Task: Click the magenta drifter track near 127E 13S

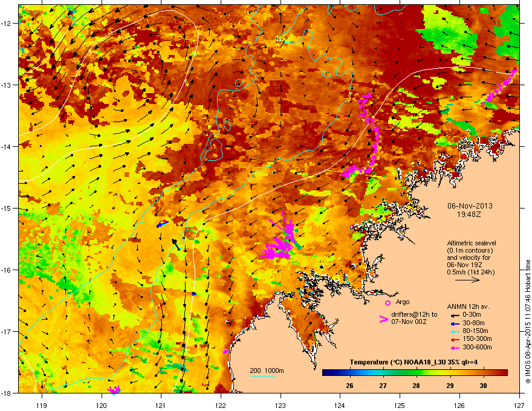Action: pyautogui.click(x=499, y=87)
